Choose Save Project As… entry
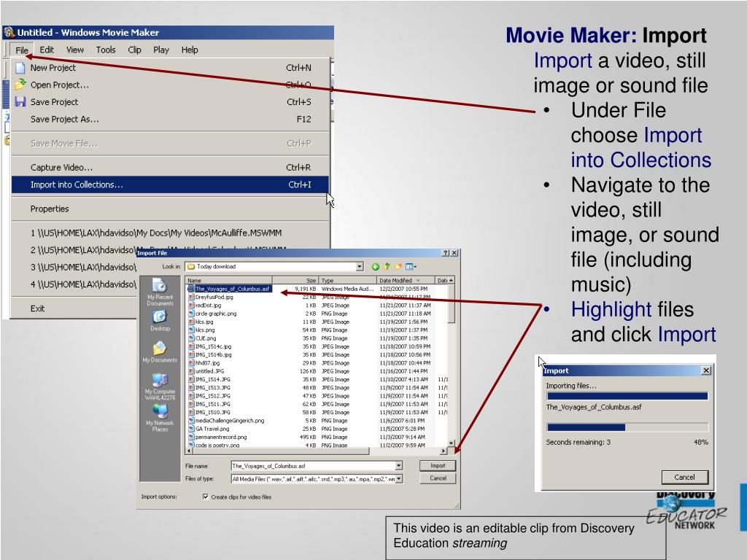The image size is (747, 560). point(170,119)
